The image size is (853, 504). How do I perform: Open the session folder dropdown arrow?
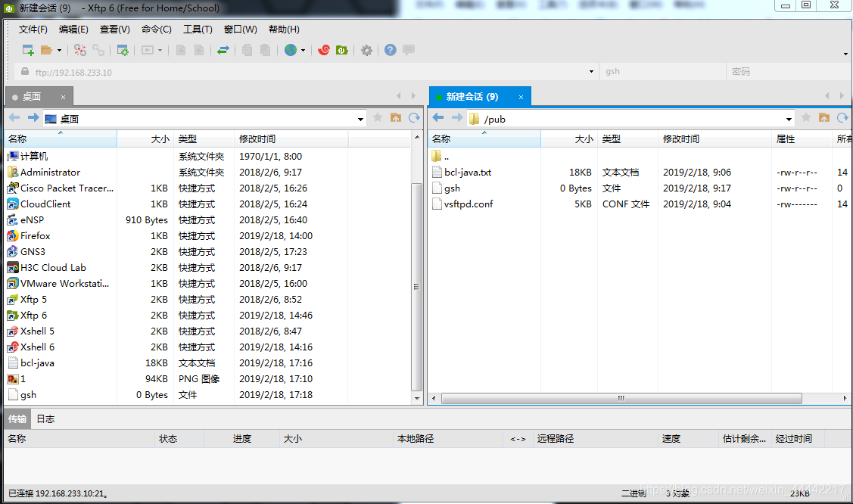click(x=59, y=51)
